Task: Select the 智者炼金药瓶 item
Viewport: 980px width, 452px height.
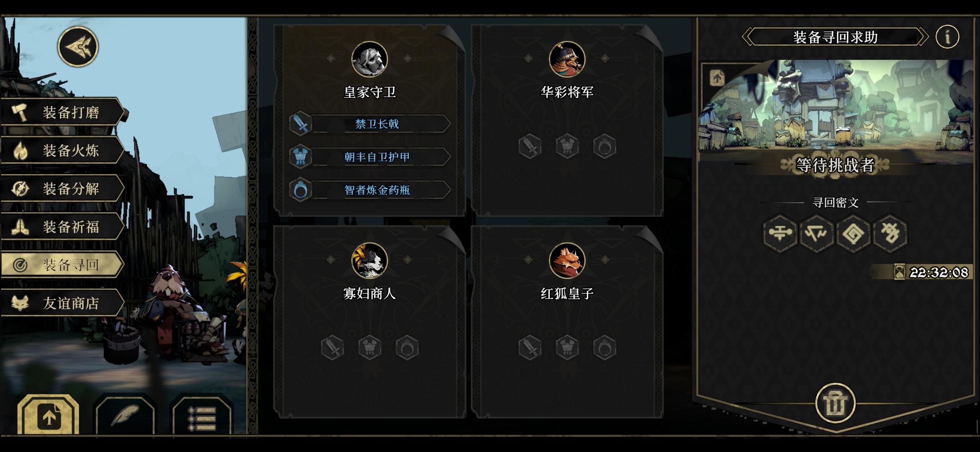Action: pyautogui.click(x=370, y=190)
